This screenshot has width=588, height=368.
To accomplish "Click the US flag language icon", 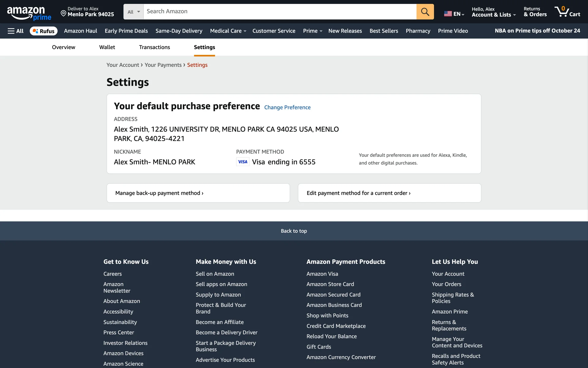I will 448,14.
